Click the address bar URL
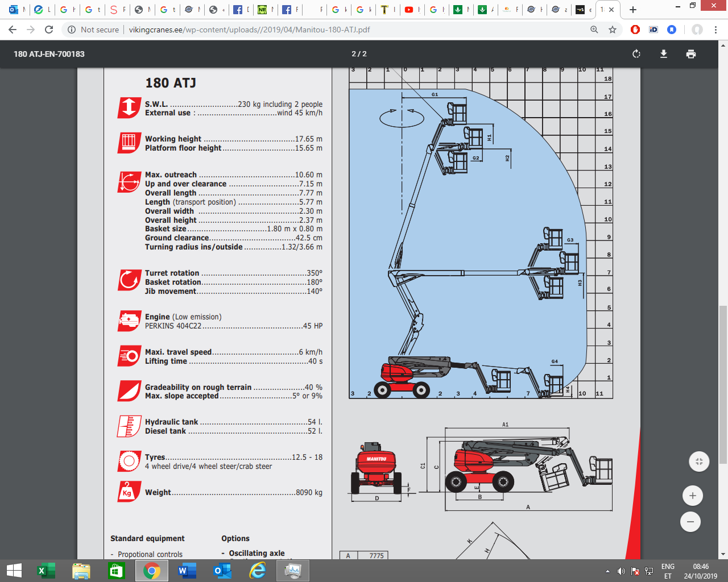Screen dimensions: 728x582 coord(249,30)
